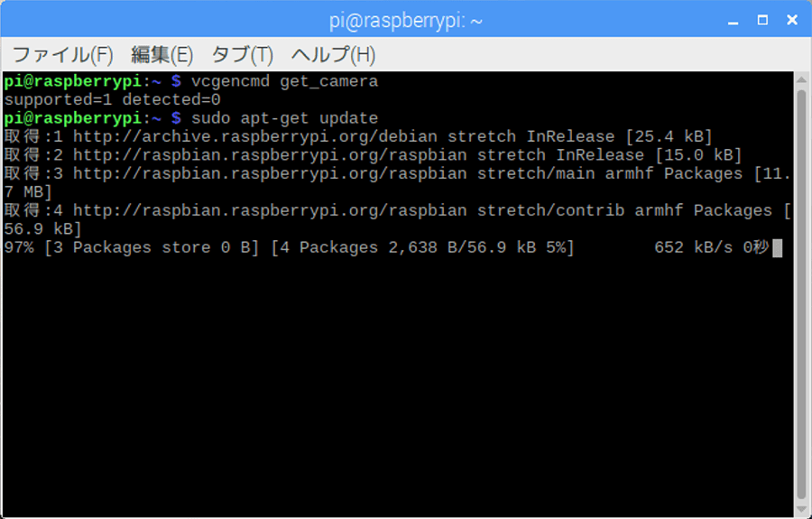The image size is (812, 519).
Task: Click the 'supported=1 detected=0' output line
Action: click(113, 99)
